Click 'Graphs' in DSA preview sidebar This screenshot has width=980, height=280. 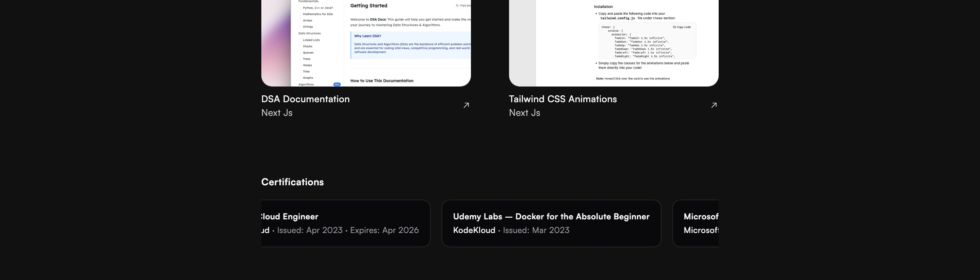point(308,78)
